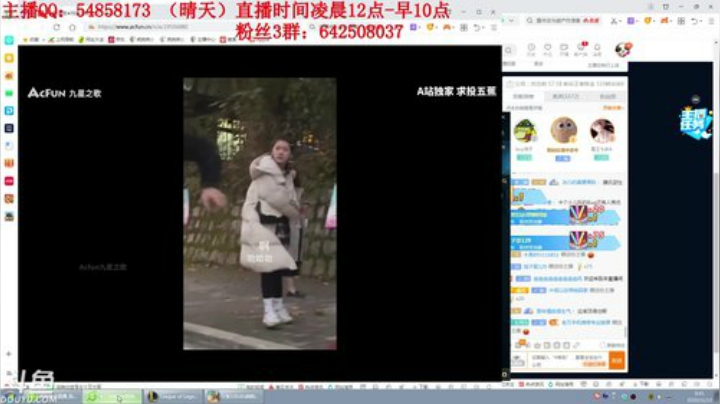Open the Douyu user avatar menu
Screen dimensions: 720x404
coord(624,49)
